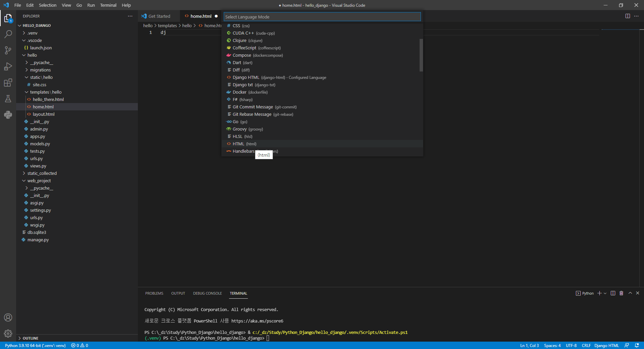The width and height of the screenshot is (644, 349).
Task: Open the Testing flask view
Action: pyautogui.click(x=8, y=99)
